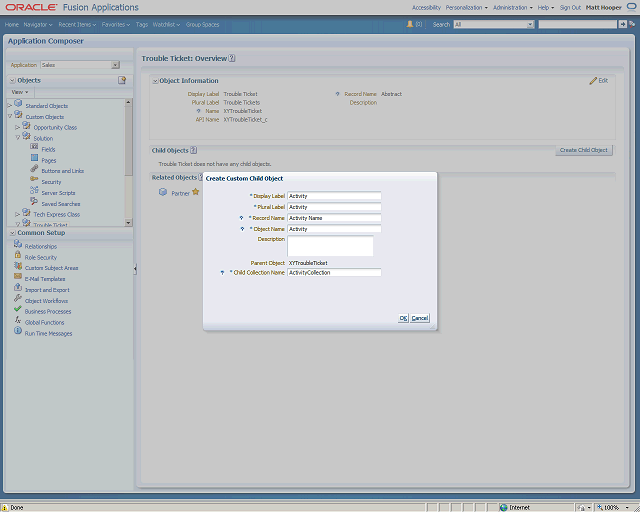This screenshot has height=512, width=640.
Task: Click the Display Label input field
Action: 334,196
